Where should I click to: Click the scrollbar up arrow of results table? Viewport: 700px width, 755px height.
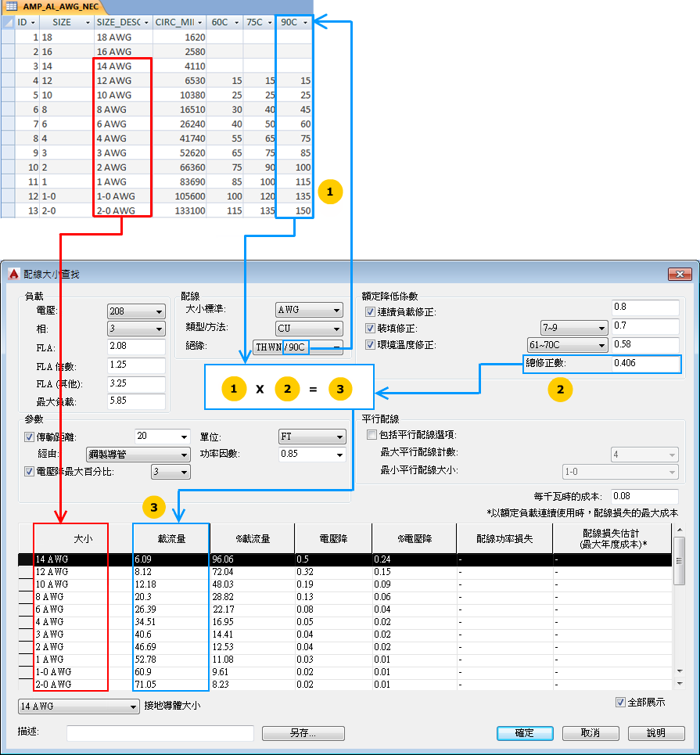680,530
